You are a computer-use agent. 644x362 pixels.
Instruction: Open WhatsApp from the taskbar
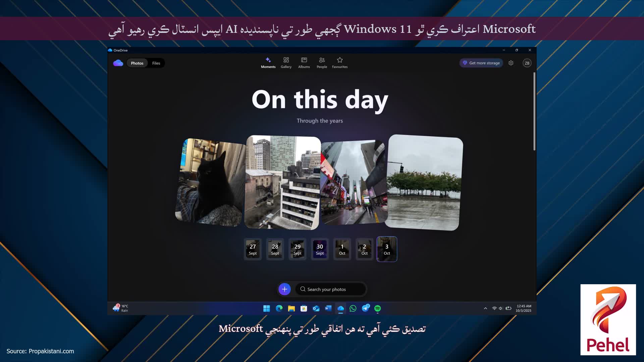point(353,308)
